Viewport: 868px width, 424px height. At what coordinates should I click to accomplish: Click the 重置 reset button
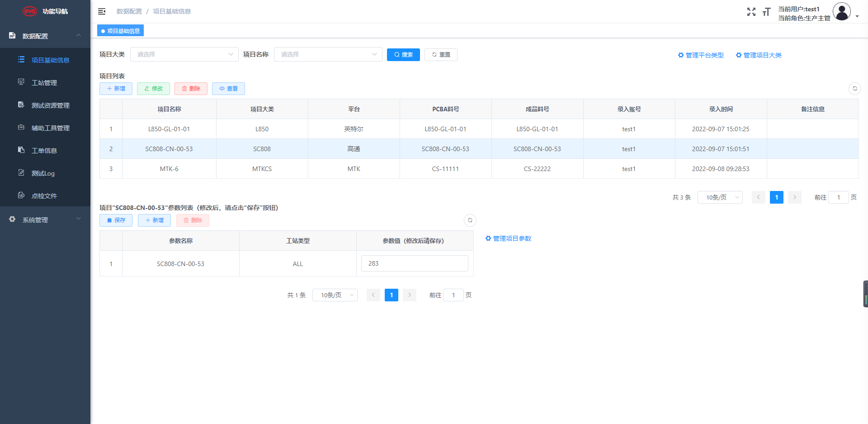point(441,55)
